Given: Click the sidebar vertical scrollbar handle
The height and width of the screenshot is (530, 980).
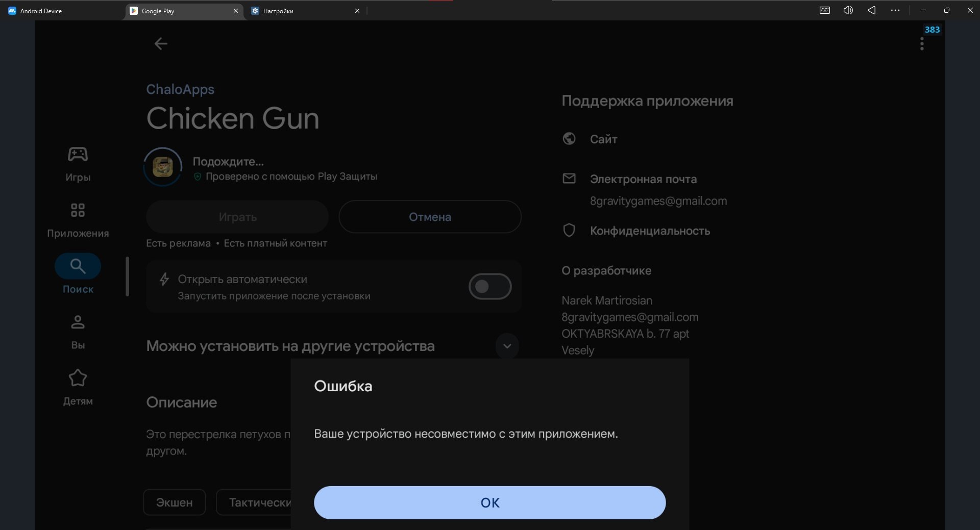Looking at the screenshot, I should click(128, 276).
